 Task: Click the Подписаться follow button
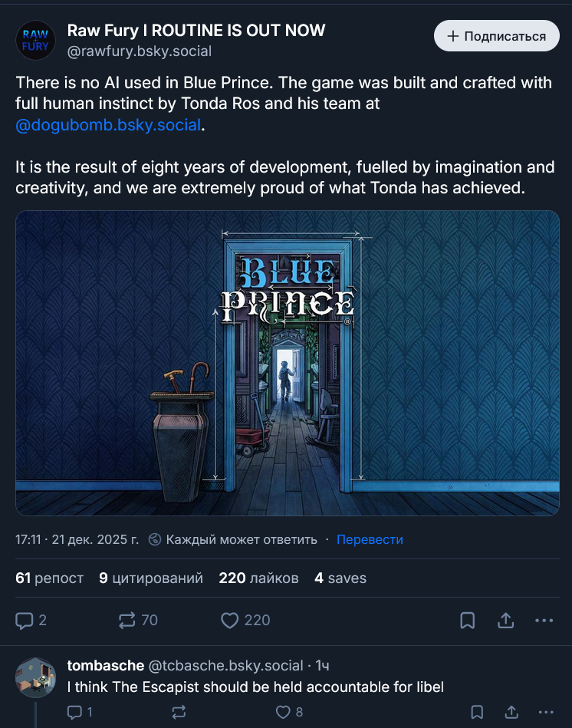[x=496, y=36]
